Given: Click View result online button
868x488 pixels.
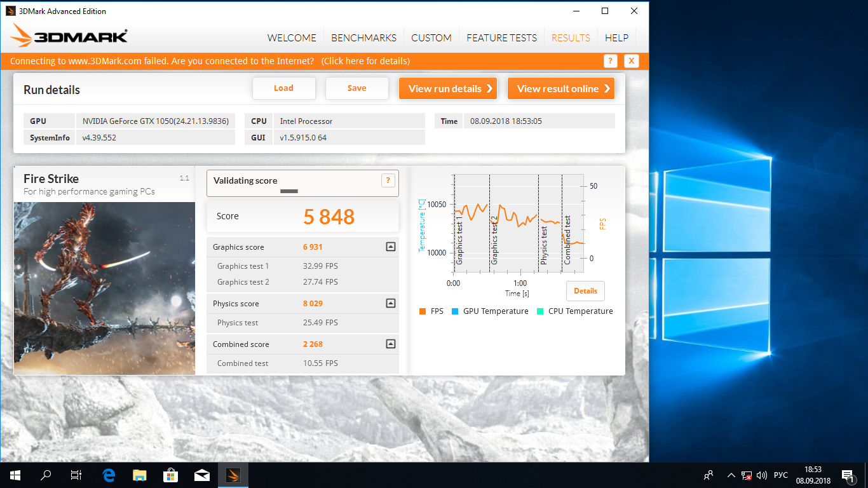Looking at the screenshot, I should click(x=560, y=88).
